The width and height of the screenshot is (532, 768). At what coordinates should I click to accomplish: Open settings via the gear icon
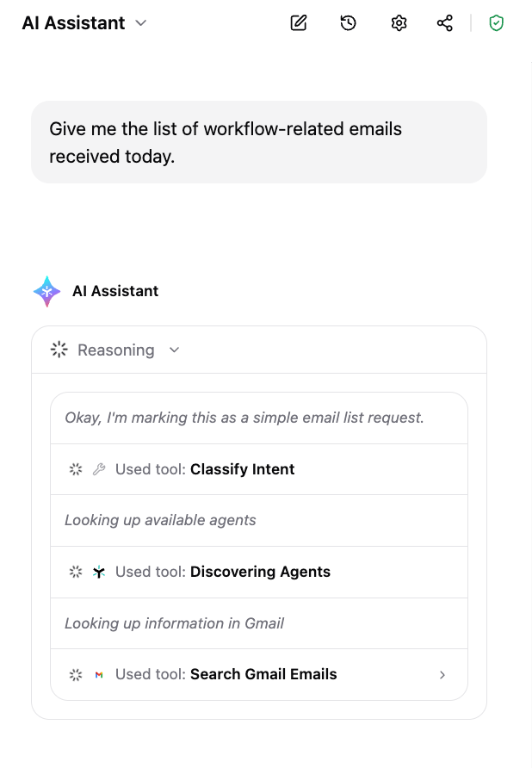[399, 23]
